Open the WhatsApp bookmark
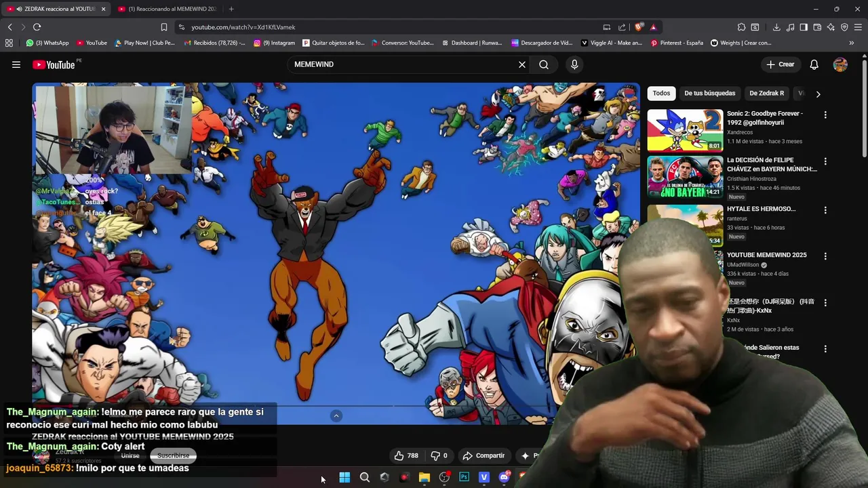 point(47,43)
